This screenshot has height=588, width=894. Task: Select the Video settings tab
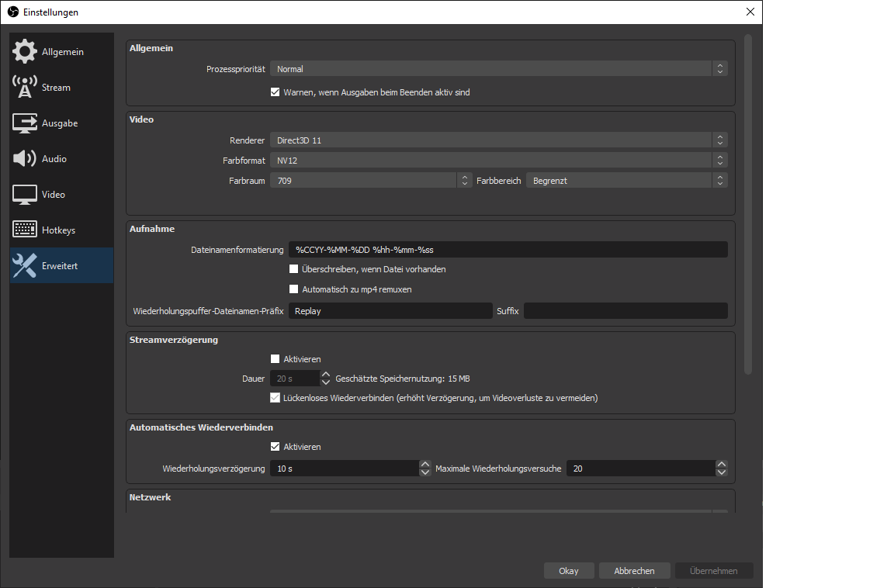point(61,194)
